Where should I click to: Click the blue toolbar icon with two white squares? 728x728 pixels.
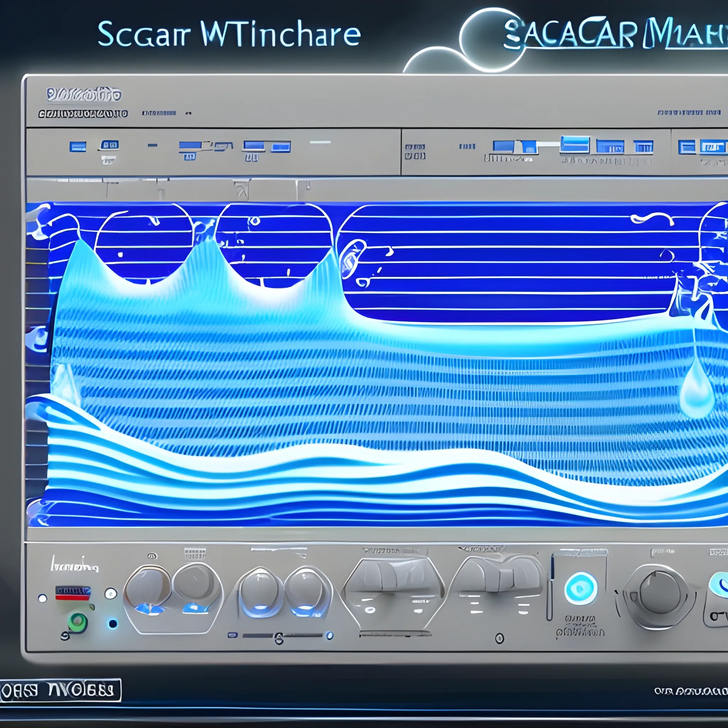(109, 145)
